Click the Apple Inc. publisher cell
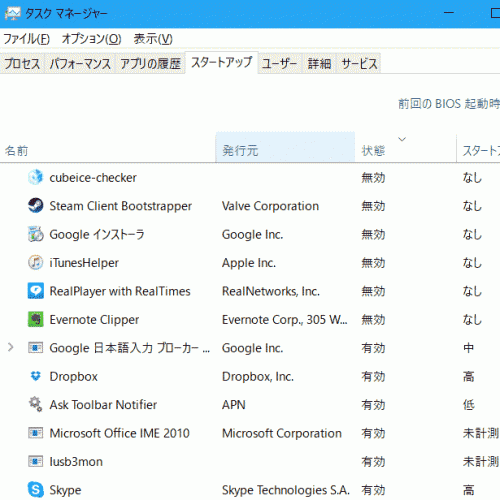Image resolution: width=500 pixels, height=500 pixels. click(x=249, y=263)
